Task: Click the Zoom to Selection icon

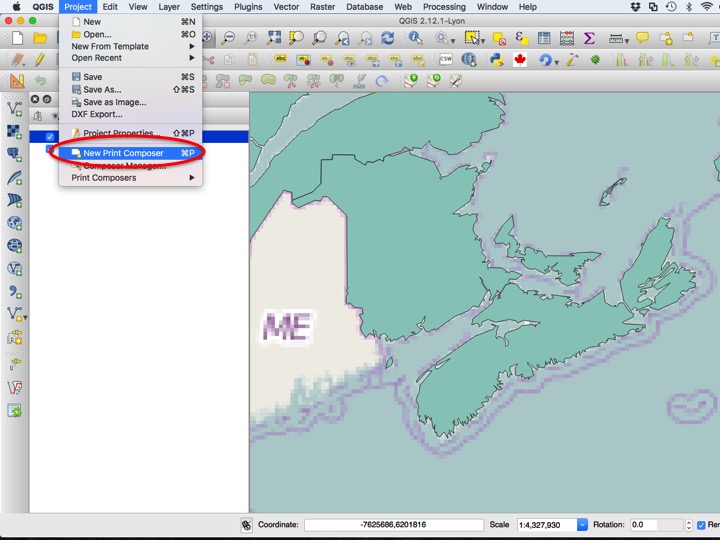Action: pos(296,38)
